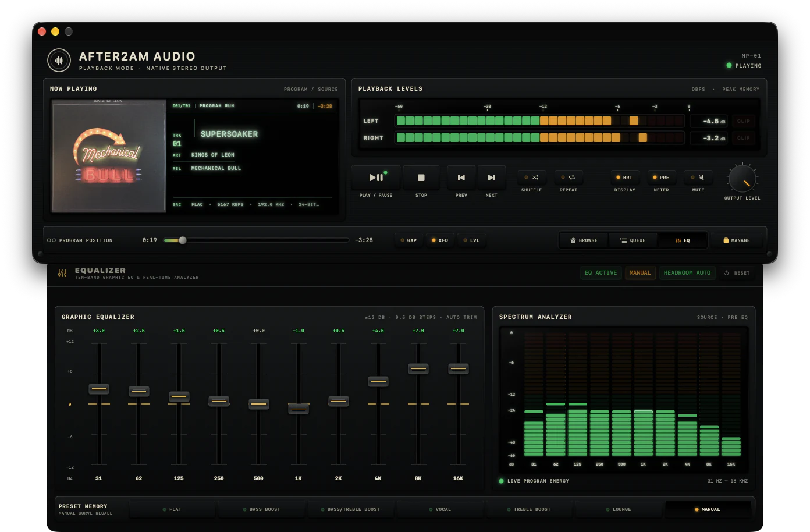The height and width of the screenshot is (532, 810).
Task: Click the Live Program Energy indicator
Action: tap(534, 481)
